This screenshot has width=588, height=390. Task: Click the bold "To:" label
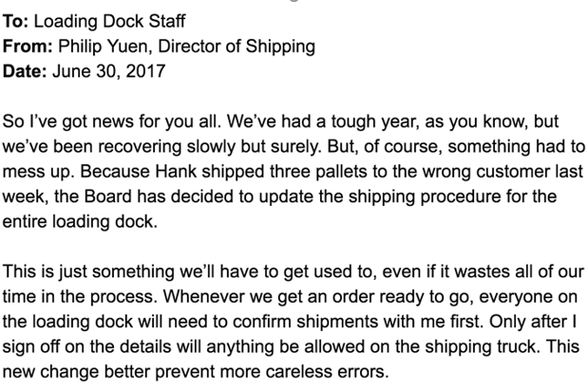(x=15, y=22)
